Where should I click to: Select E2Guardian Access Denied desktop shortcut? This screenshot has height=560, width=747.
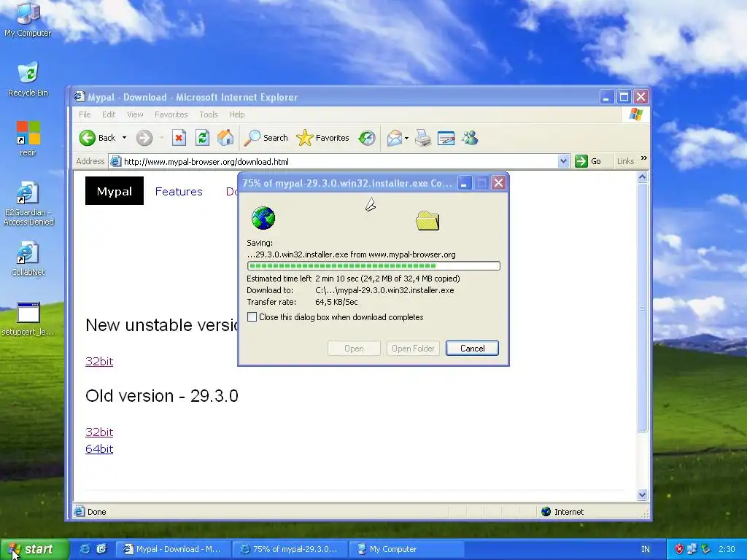click(x=28, y=203)
